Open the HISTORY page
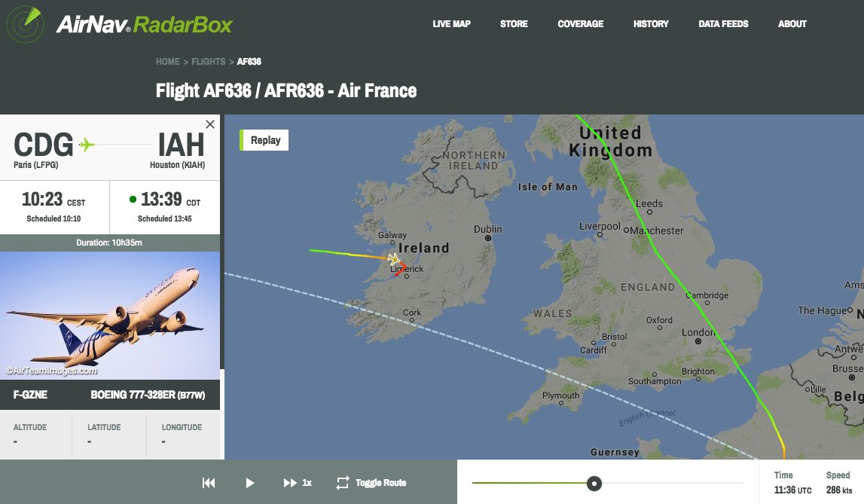 (651, 23)
